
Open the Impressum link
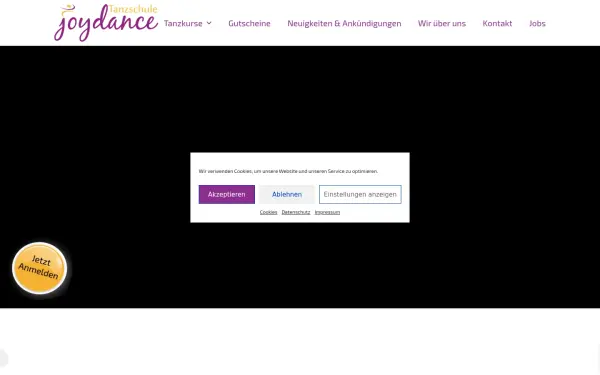pyautogui.click(x=327, y=212)
